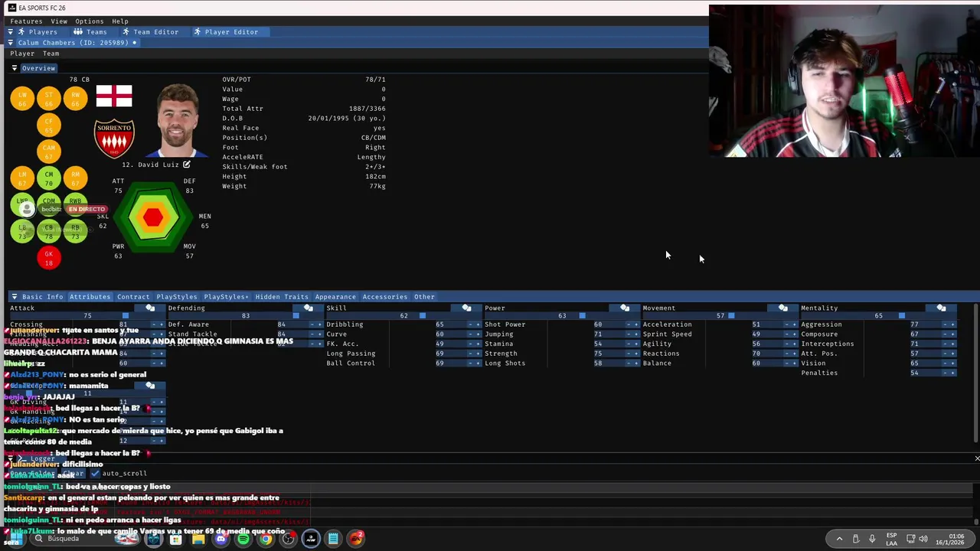Open the EA app taskbar icon
This screenshot has width=980, height=551.
[x=356, y=539]
